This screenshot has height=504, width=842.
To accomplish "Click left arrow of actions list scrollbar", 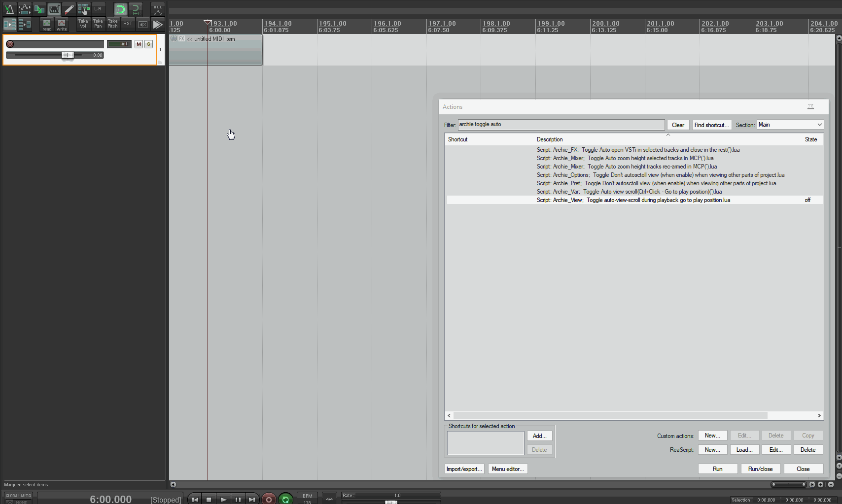I will coord(449,415).
